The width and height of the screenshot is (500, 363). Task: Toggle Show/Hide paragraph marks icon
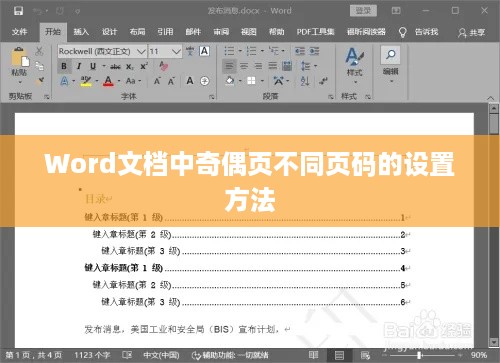323,81
